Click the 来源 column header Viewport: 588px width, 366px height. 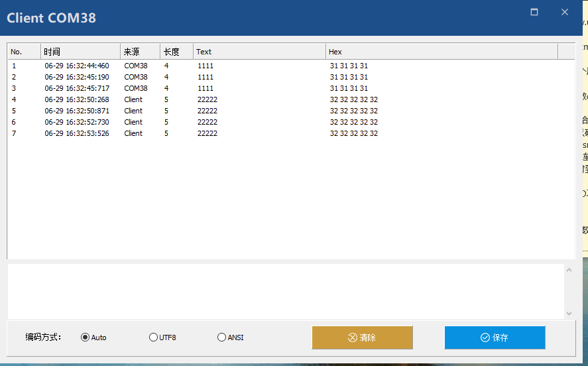(140, 52)
